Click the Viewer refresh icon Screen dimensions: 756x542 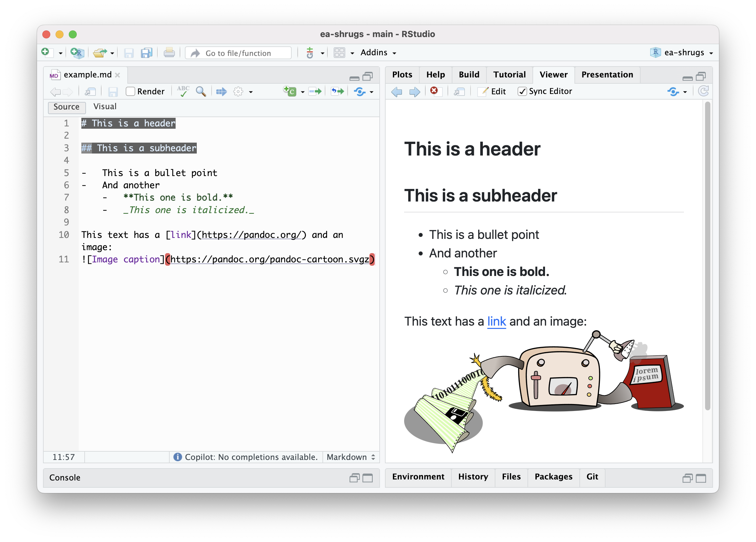click(x=703, y=91)
